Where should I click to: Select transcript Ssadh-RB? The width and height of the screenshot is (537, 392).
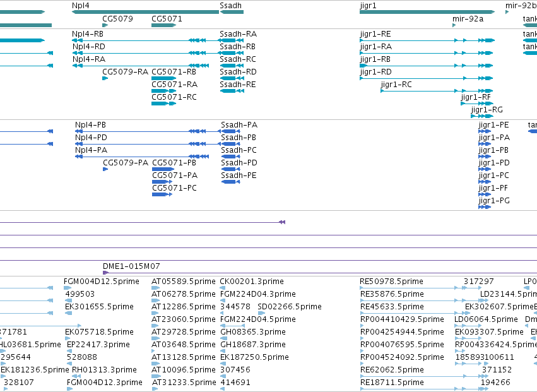(x=237, y=47)
